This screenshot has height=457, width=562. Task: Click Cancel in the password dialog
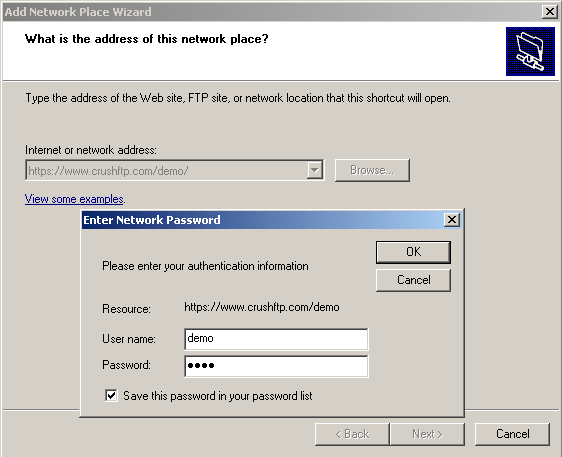coord(413,280)
